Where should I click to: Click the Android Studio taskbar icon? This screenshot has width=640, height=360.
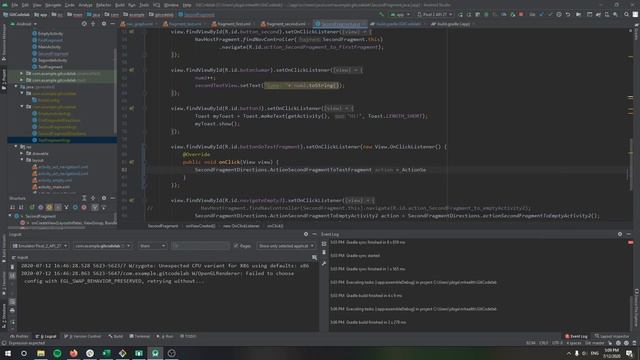coord(155,353)
